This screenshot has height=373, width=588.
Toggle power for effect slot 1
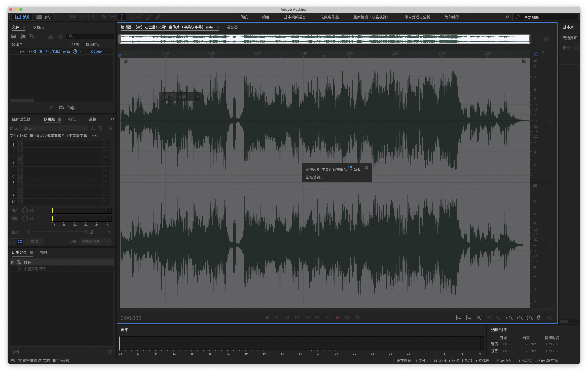(20, 144)
